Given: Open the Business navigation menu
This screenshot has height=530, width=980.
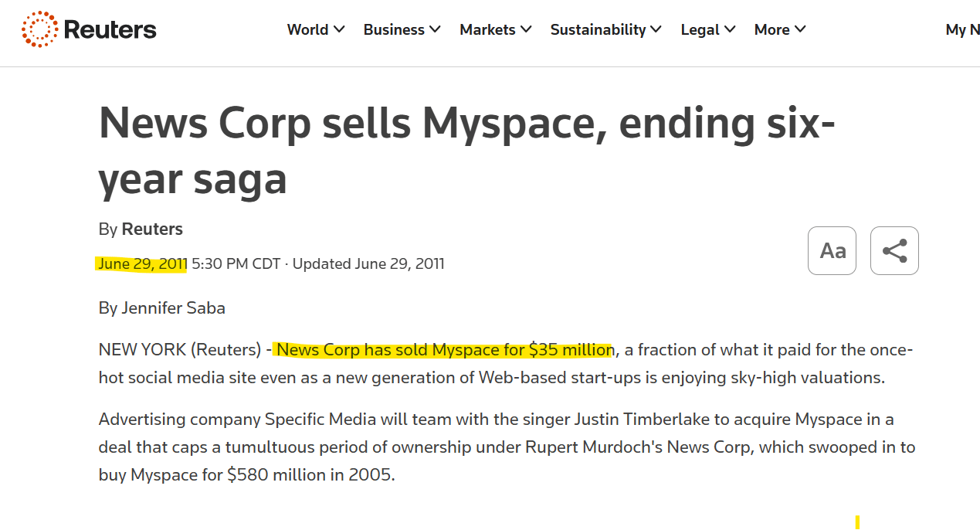Looking at the screenshot, I should click(x=394, y=30).
